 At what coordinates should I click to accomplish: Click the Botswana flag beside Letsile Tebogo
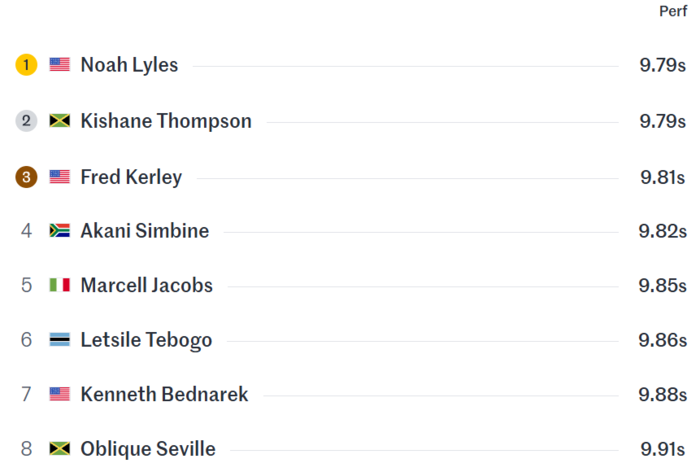tap(60, 340)
